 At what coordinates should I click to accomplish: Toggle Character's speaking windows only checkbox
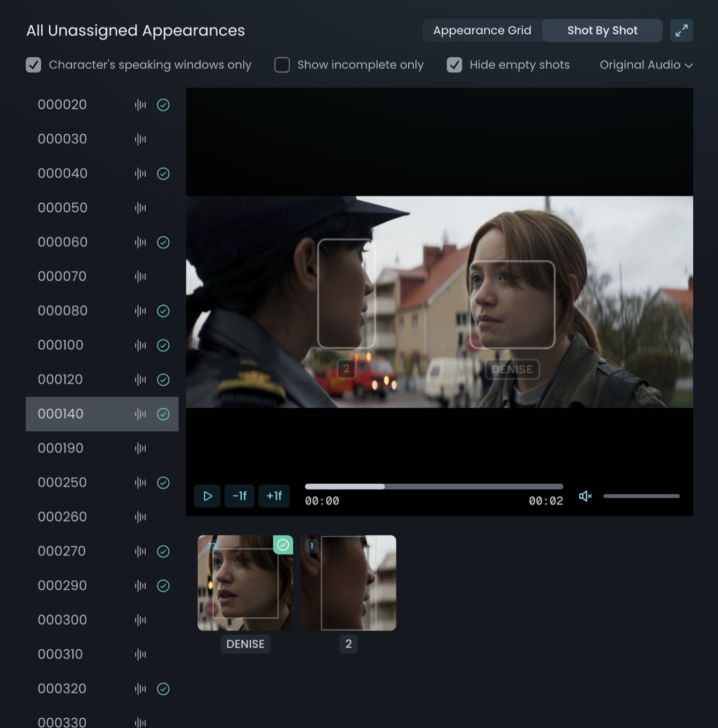33,65
